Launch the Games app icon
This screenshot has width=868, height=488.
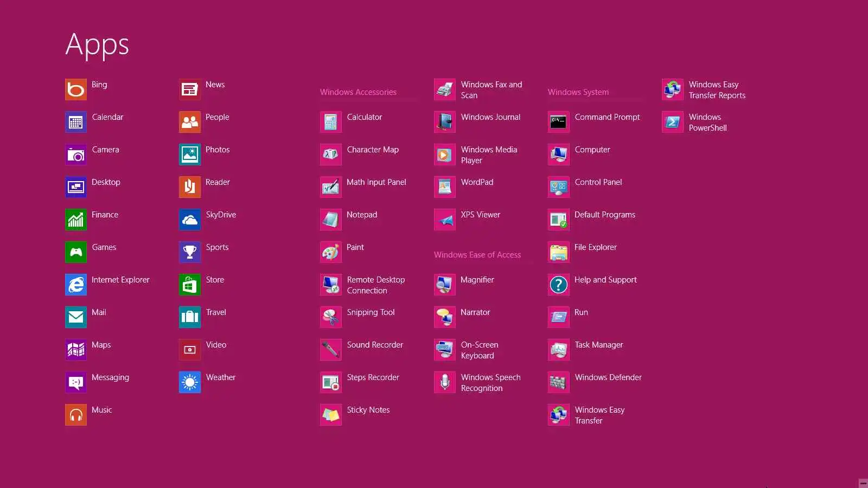tap(76, 252)
